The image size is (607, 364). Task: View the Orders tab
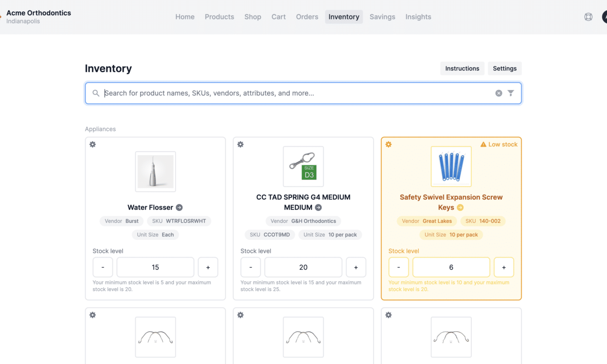click(307, 17)
